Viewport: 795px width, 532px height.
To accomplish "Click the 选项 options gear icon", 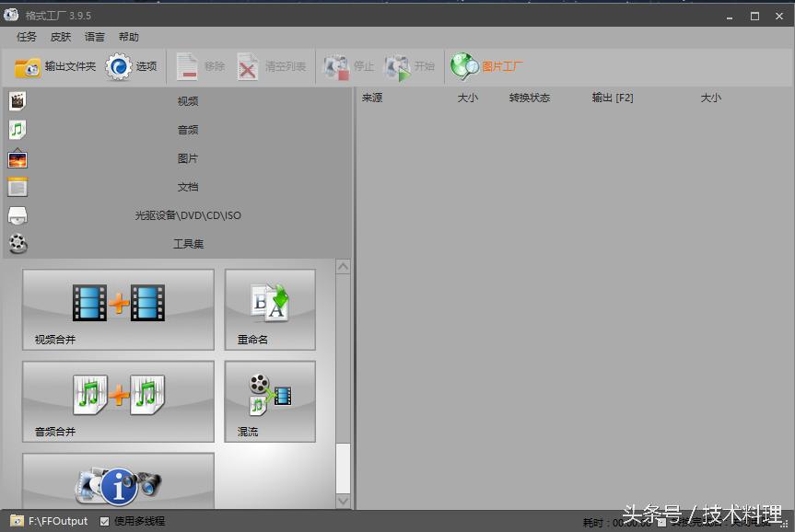I will coord(120,67).
